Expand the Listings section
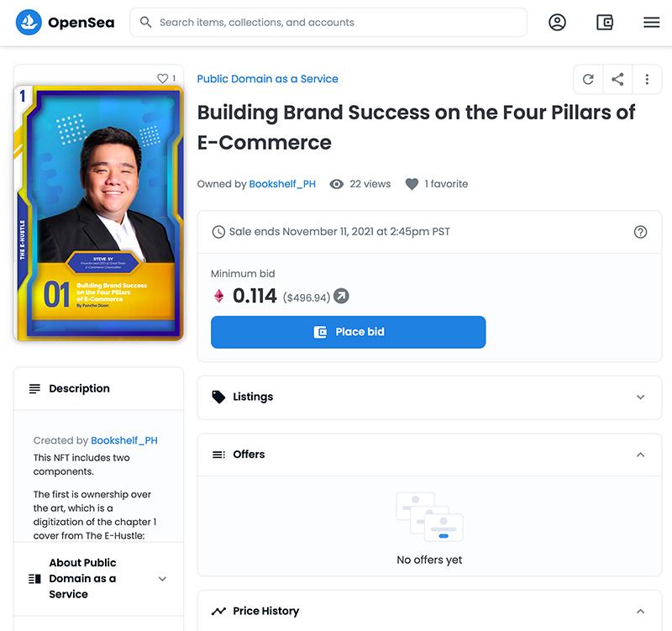The width and height of the screenshot is (672, 631). (x=640, y=397)
